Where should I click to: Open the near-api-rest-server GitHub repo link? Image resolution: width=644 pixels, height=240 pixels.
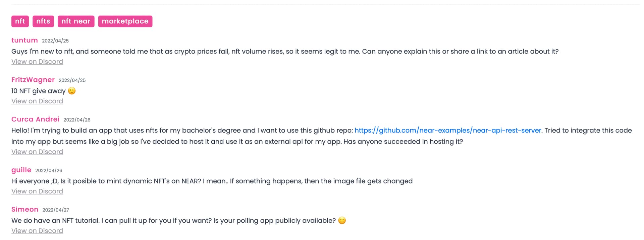448,131
